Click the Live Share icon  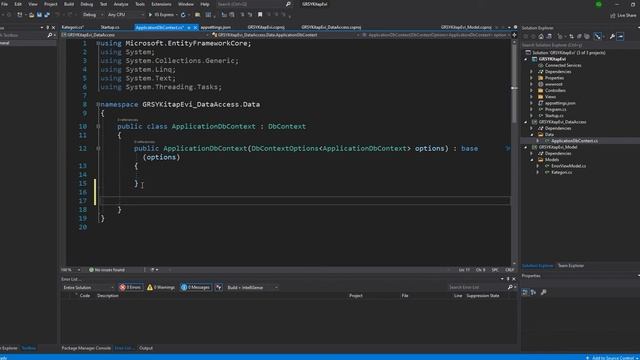click(613, 16)
